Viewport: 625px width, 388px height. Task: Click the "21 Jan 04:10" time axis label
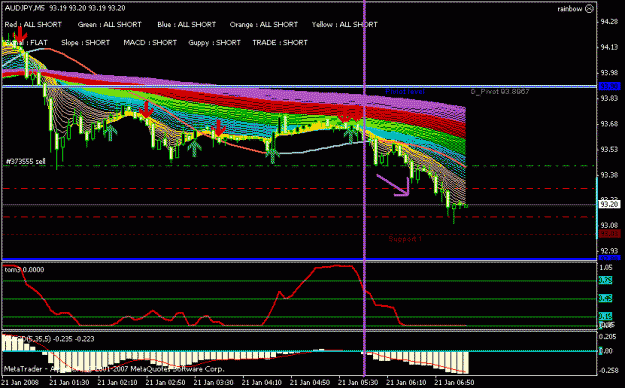click(262, 382)
